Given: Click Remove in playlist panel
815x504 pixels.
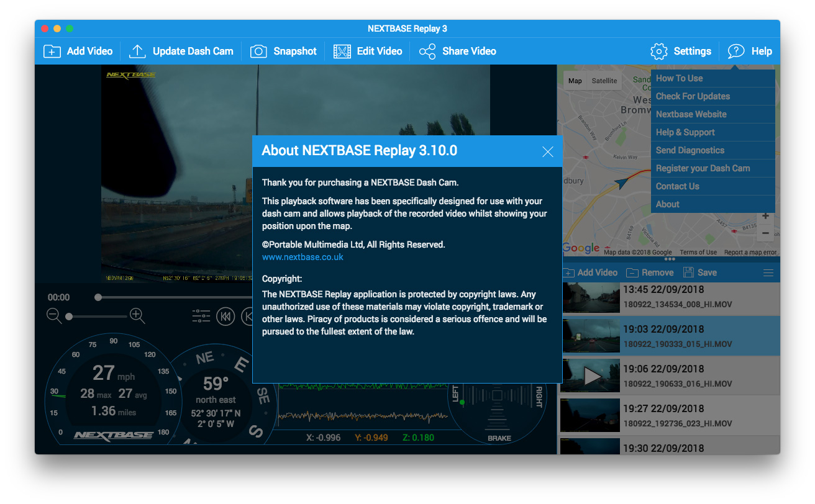Looking at the screenshot, I should tap(650, 272).
